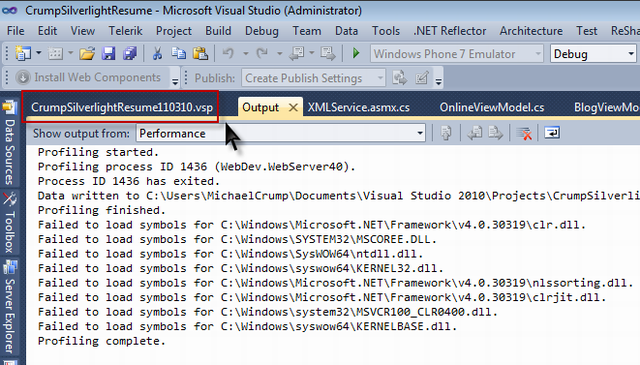The height and width of the screenshot is (365, 640).
Task: Click Go to Previous Message icon
Action: pos(475,133)
